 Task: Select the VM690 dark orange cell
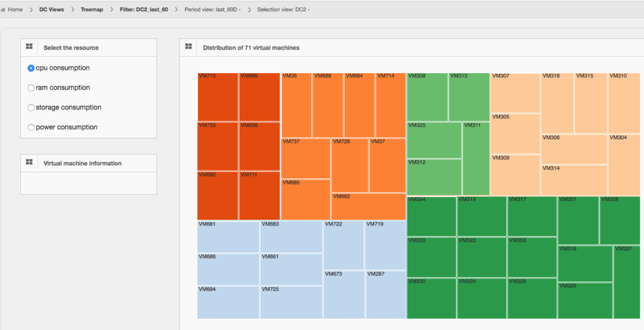tap(218, 196)
